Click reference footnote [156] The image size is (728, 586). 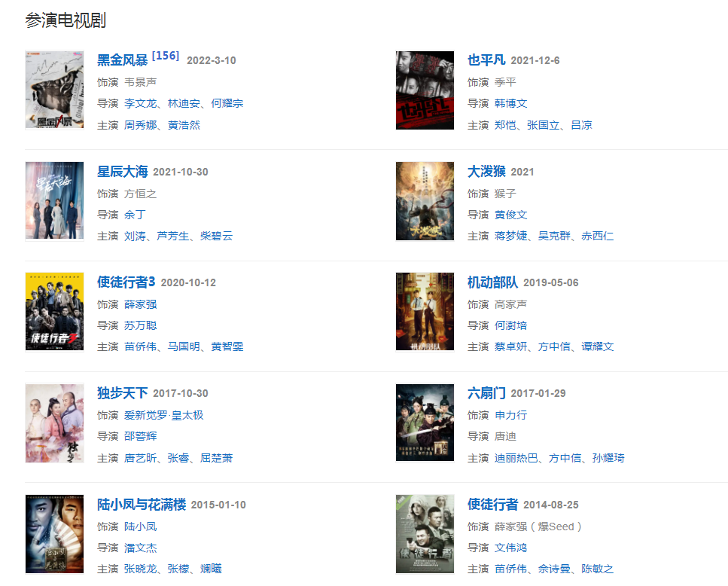tap(166, 56)
